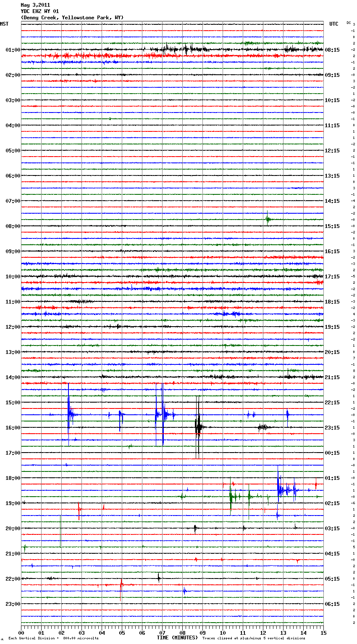Click the '09:15' UTC time label

[x=332, y=75]
